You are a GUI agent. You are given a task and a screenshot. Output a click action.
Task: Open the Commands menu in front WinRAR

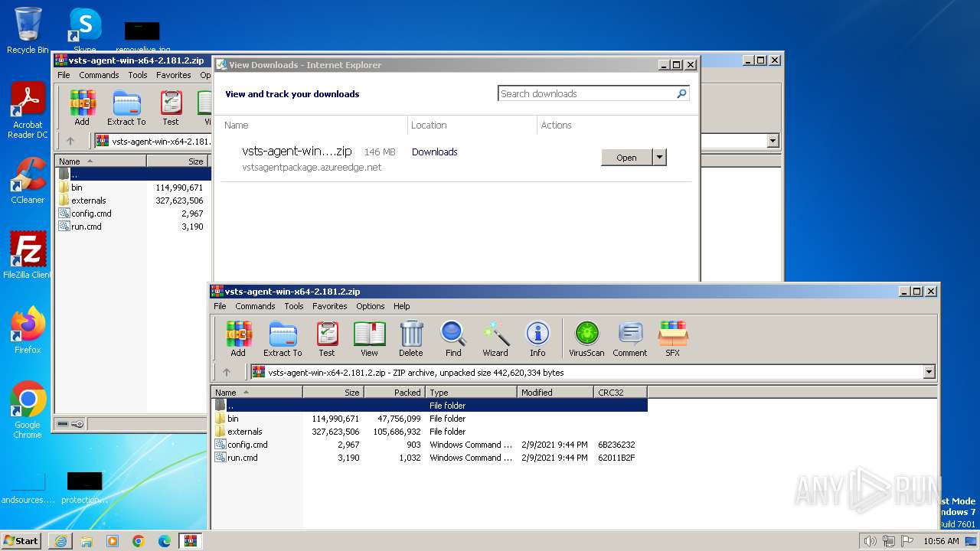pyautogui.click(x=255, y=306)
